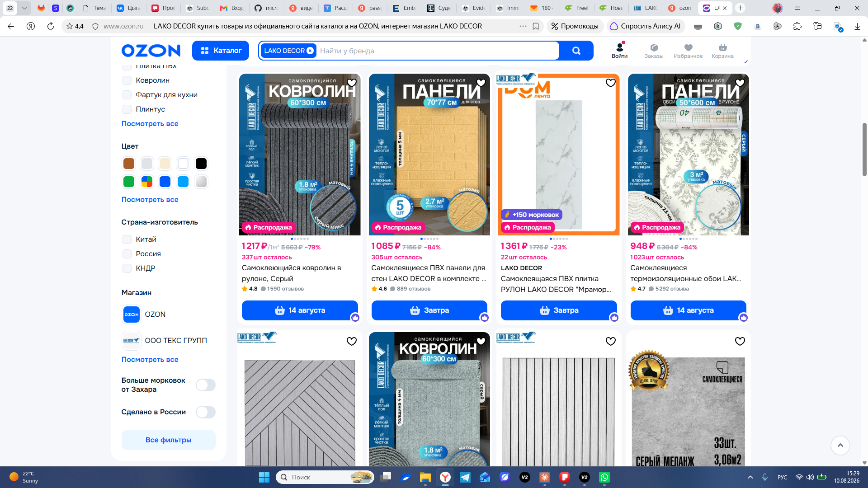Favorite the ПВХ плитка Мрамор product
Screen dimensions: 868x488
(x=611, y=83)
